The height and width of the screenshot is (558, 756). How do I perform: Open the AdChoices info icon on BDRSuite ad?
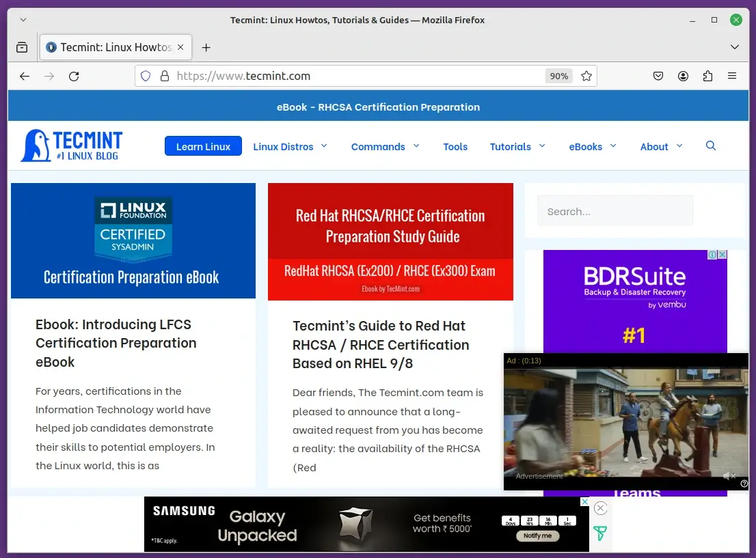point(712,255)
